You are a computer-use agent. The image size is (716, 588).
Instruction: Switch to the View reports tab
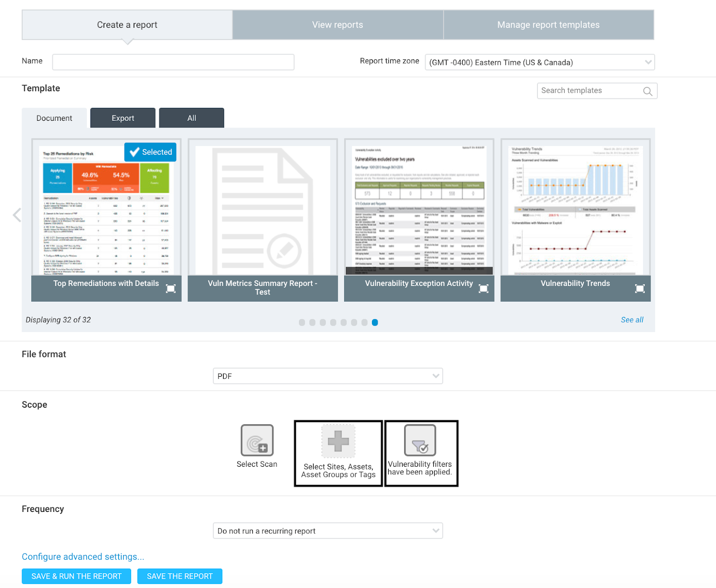pos(337,25)
